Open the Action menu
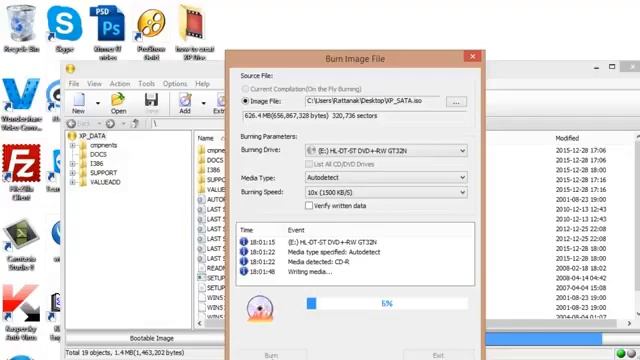Viewport: 640px width, 360px height. (120, 84)
